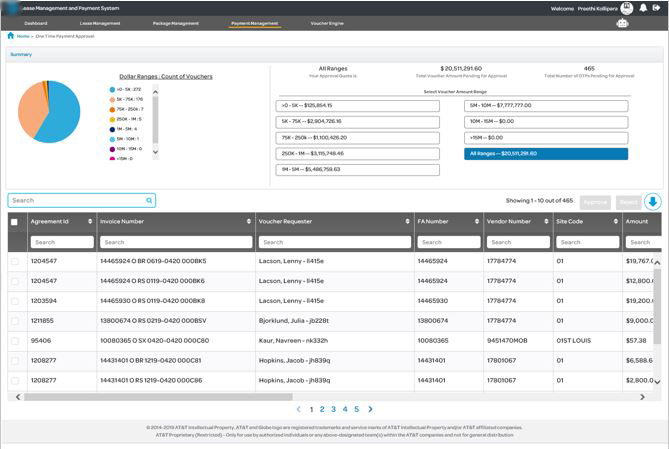Click table vertical scroll-up arrow
This screenshot has width=669, height=449.
[x=657, y=262]
